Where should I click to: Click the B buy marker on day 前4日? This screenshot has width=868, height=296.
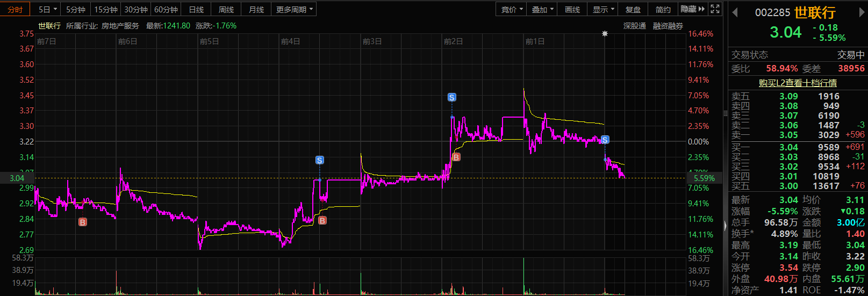point(322,220)
